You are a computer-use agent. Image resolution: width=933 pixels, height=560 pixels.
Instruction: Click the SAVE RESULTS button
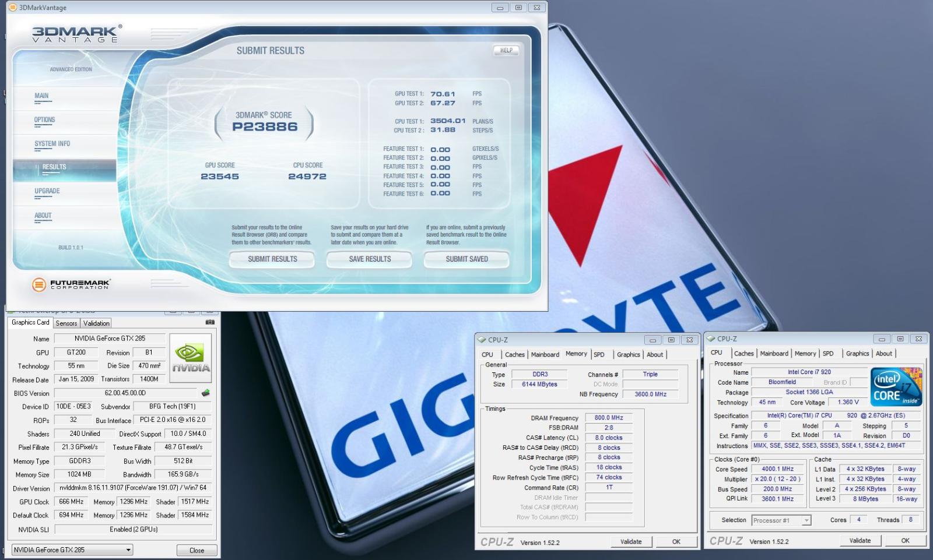(x=370, y=259)
